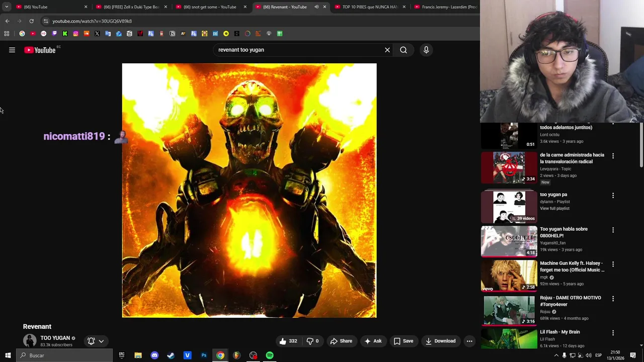Open the Instagram bookmark
This screenshot has width=644, height=362.
75,34
